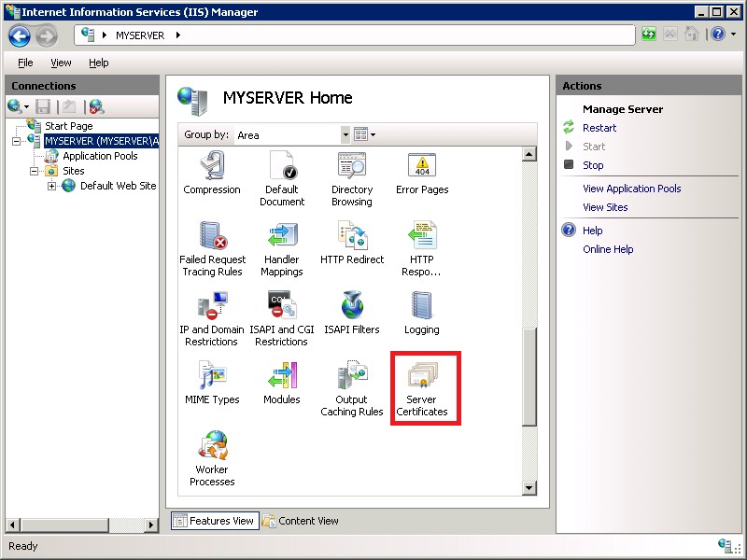The height and width of the screenshot is (560, 747).
Task: Click features list scroll down arrow
Action: tap(529, 487)
